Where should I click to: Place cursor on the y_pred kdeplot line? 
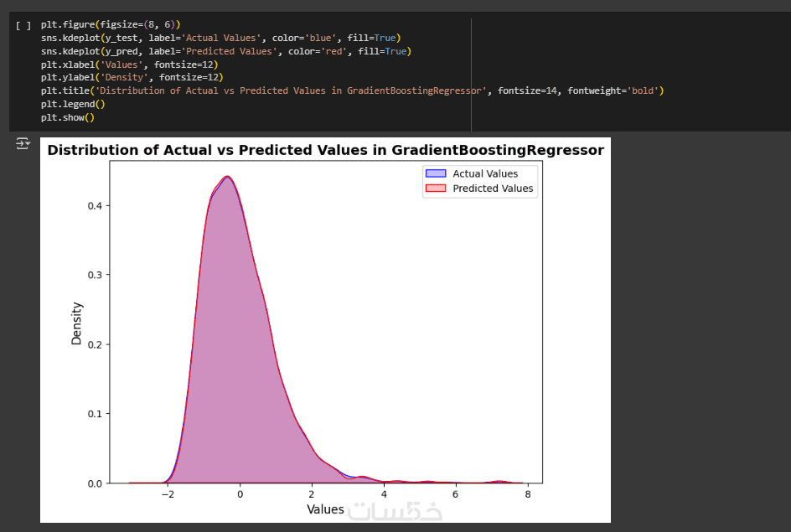[225, 52]
